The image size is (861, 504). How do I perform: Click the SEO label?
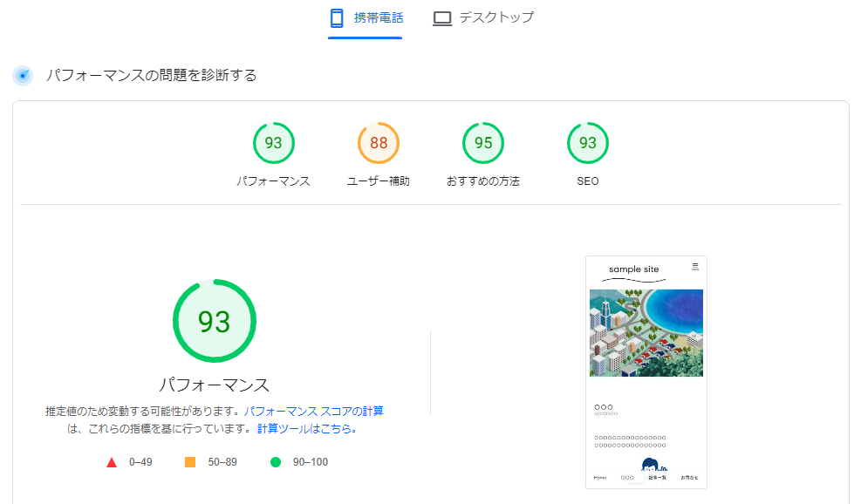[588, 181]
